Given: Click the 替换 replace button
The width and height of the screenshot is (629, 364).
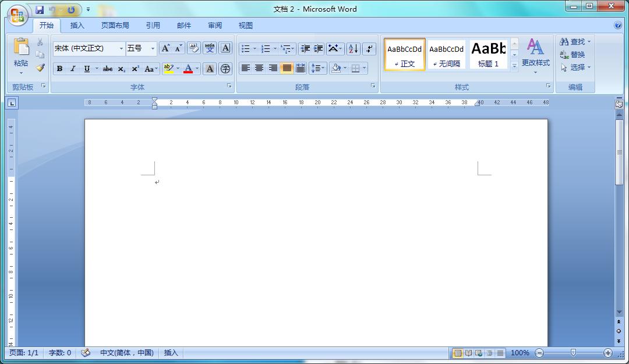Looking at the screenshot, I should tap(573, 55).
